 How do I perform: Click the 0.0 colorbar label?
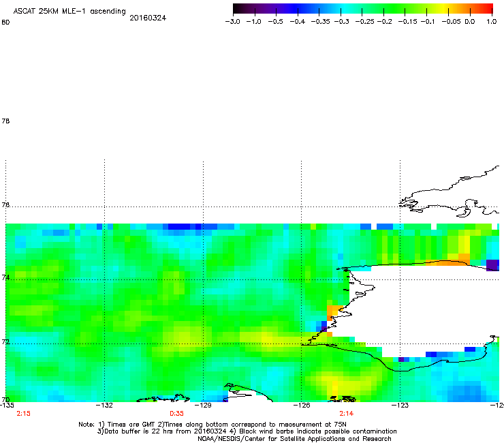click(470, 22)
